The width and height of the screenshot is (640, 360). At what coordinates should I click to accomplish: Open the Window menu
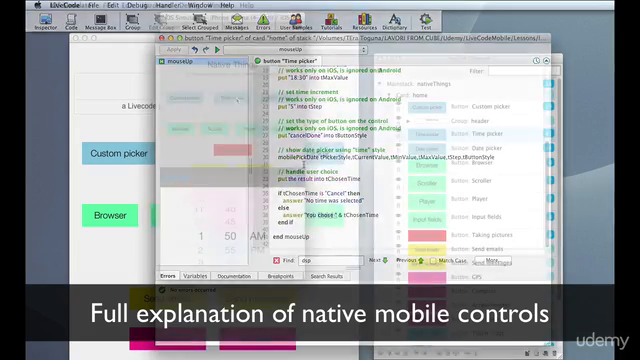point(200,5)
